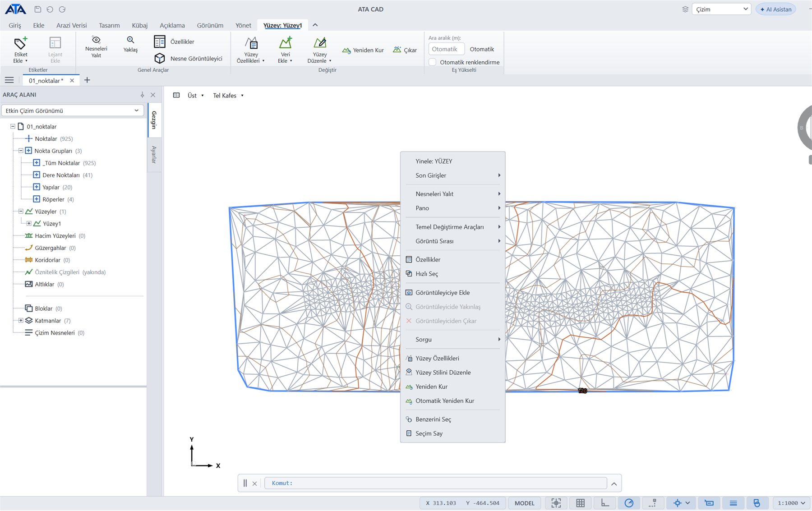Viewport: 812px width, 511px height.
Task: Switch to the Kübaj ribbon tab
Action: tap(140, 25)
